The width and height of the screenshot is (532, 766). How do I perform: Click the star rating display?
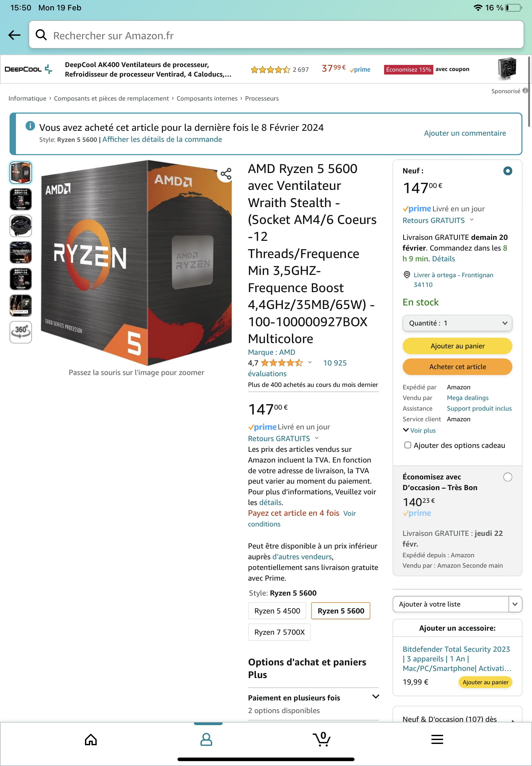pyautogui.click(x=282, y=363)
